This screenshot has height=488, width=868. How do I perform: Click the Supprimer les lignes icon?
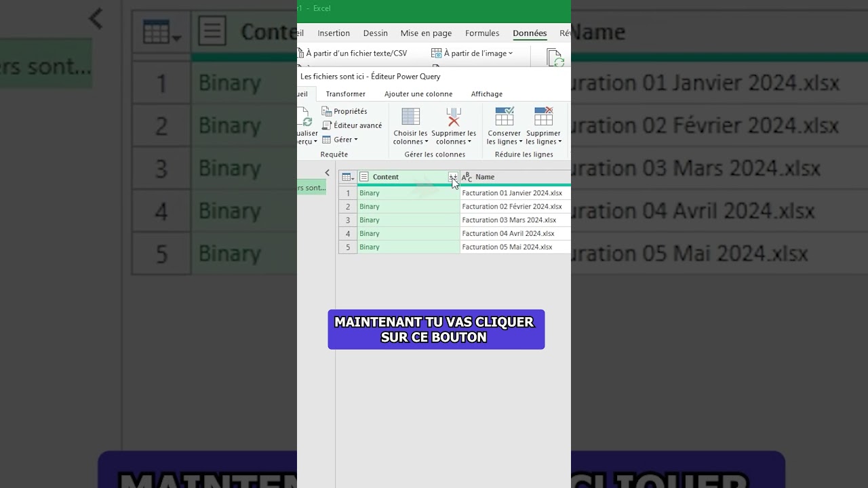[x=543, y=117]
